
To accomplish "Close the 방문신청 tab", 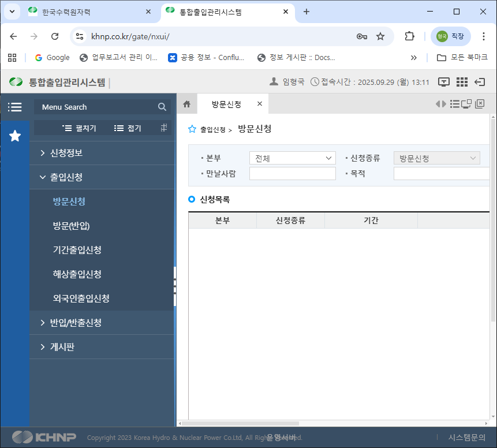I will [260, 104].
